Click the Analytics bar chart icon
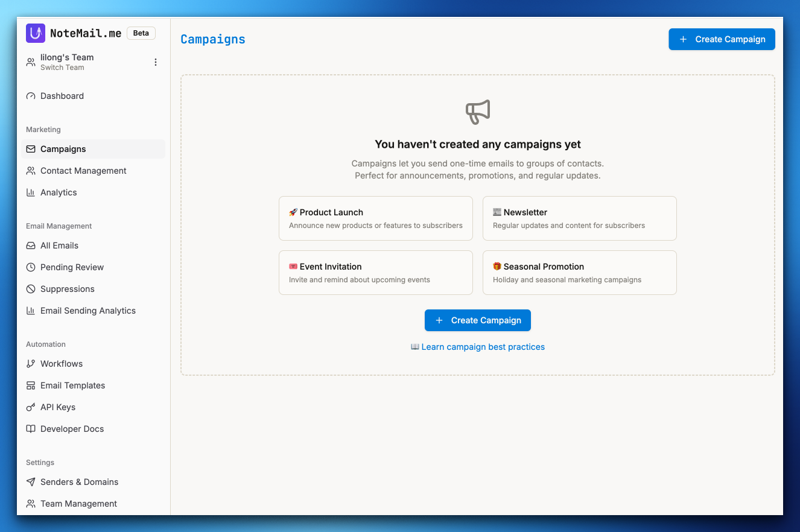The image size is (800, 532). [30, 192]
